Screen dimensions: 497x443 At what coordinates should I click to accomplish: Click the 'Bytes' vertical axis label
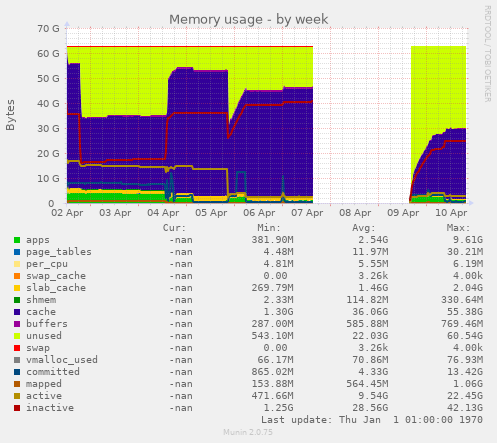pyautogui.click(x=10, y=115)
